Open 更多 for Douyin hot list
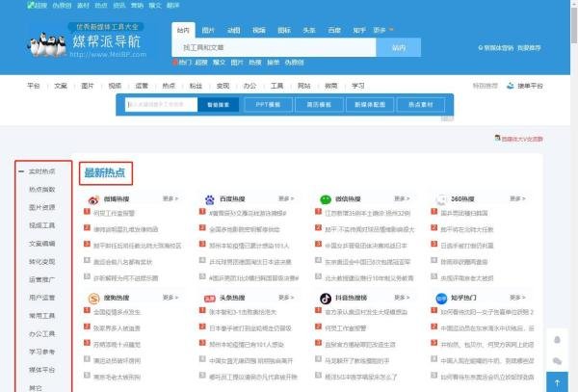Screen dimensions: 578x392 click(402, 298)
